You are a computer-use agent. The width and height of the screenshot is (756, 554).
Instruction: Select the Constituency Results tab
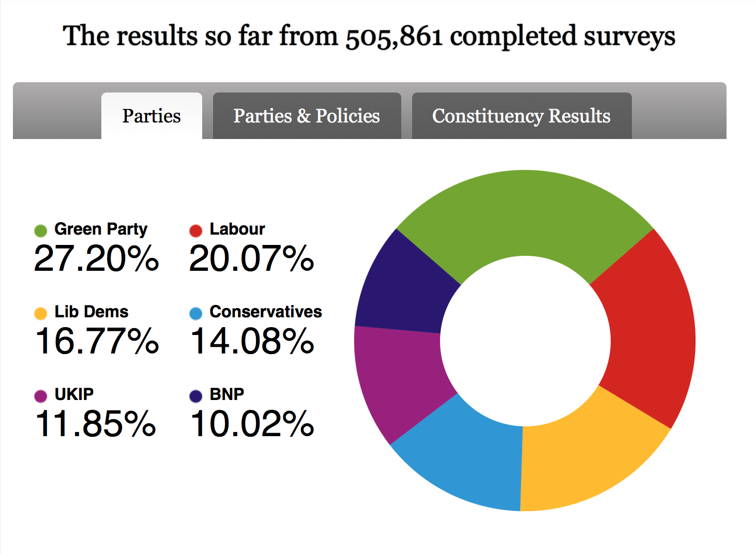pos(521,116)
